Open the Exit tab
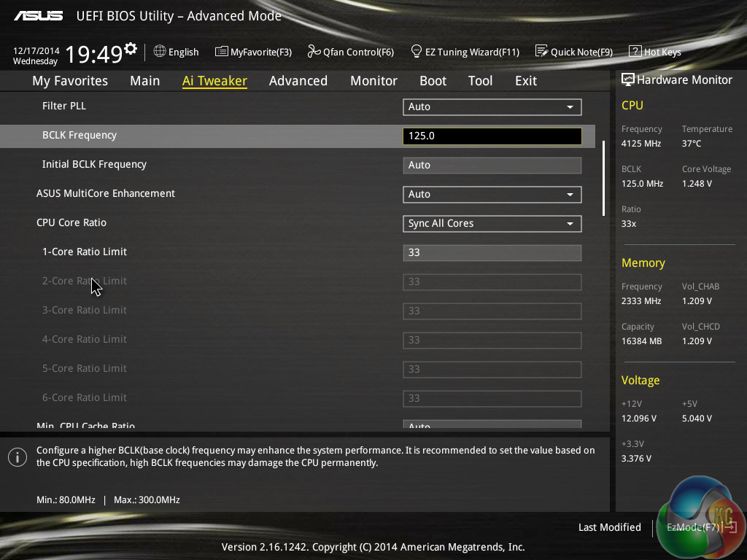747x560 pixels. click(526, 81)
